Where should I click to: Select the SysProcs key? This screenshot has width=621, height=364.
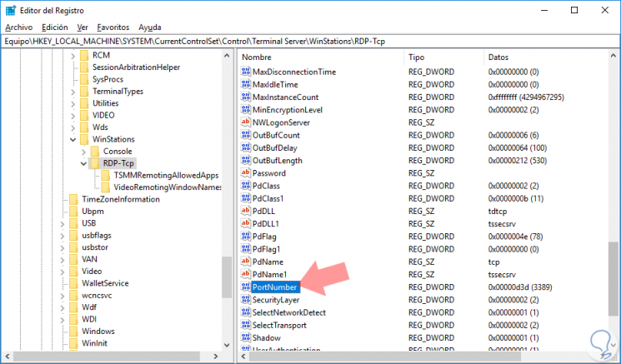108,79
